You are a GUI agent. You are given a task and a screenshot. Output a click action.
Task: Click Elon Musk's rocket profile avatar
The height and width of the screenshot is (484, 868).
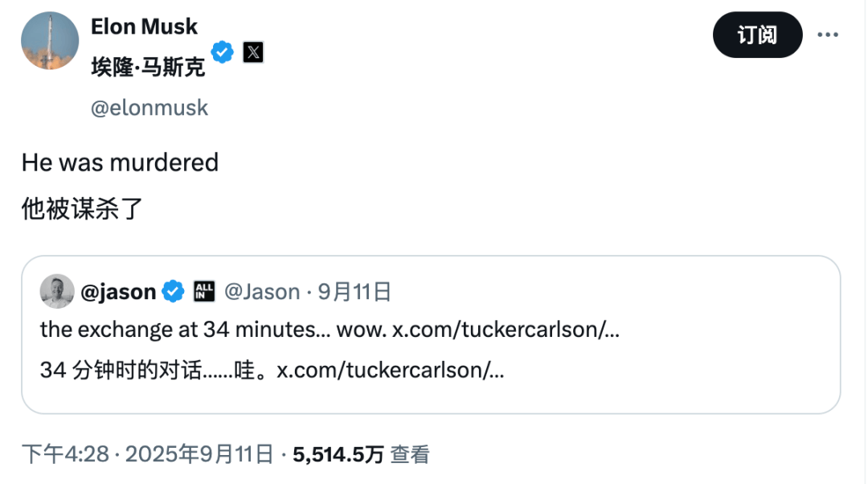[50, 41]
